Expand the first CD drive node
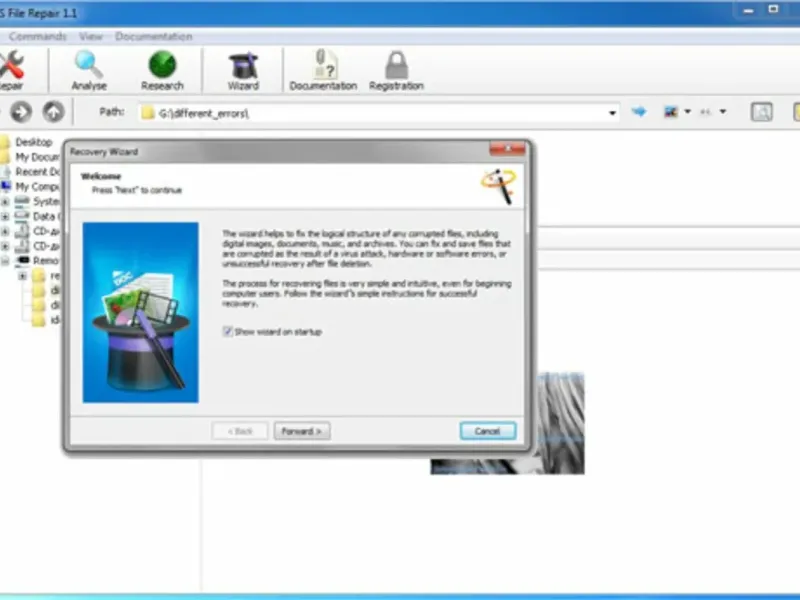Image resolution: width=800 pixels, height=600 pixels. click(5, 231)
